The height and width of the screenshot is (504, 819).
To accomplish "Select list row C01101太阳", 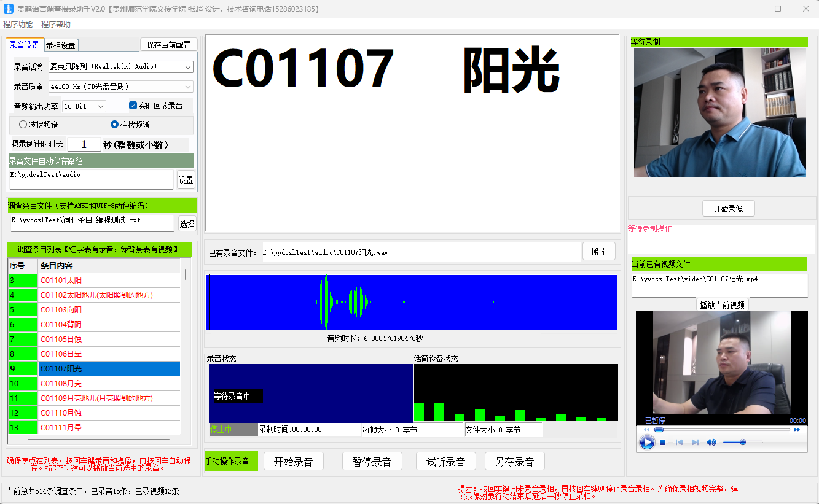I will 109,281.
